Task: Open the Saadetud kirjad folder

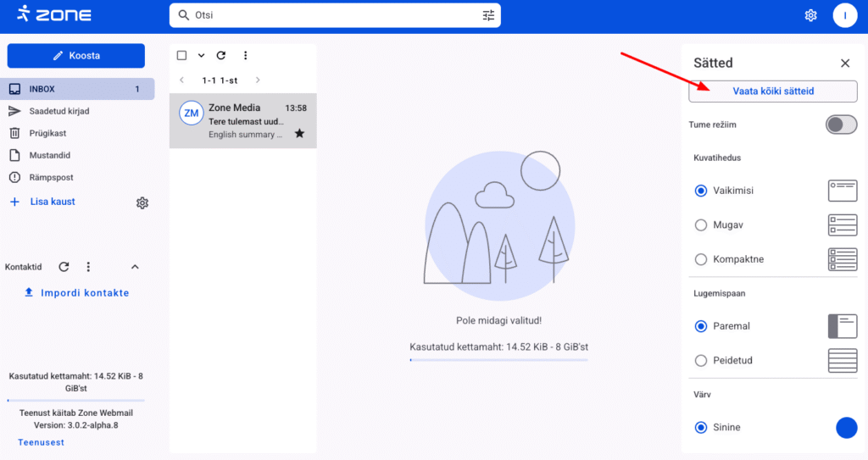Action: tap(59, 111)
